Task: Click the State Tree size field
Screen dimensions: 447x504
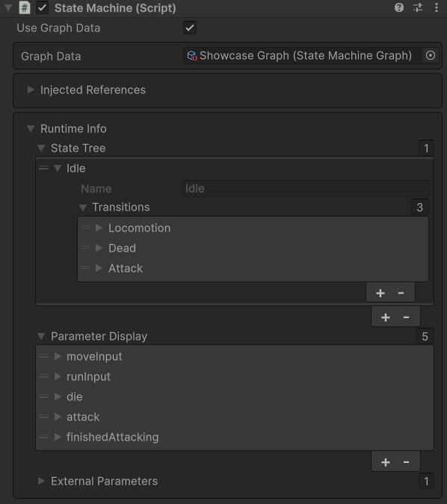Action: (x=426, y=148)
